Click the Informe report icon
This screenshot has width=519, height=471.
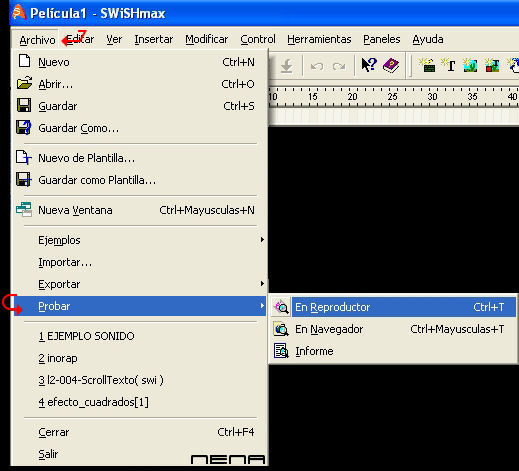click(281, 351)
